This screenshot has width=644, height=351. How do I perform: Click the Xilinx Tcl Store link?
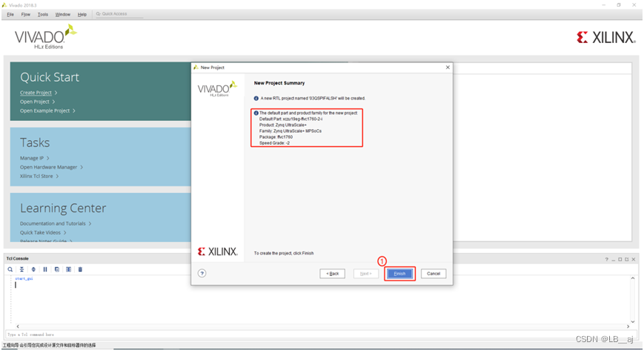pyautogui.click(x=36, y=176)
